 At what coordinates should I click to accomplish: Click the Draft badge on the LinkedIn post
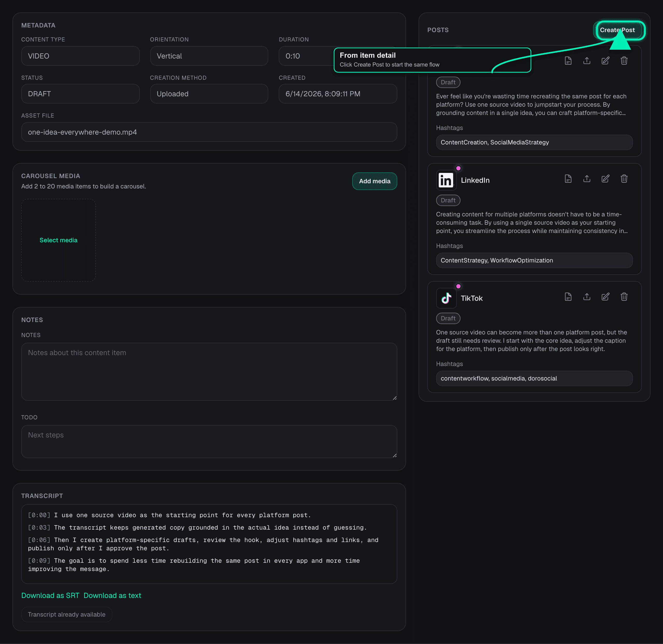(x=448, y=200)
